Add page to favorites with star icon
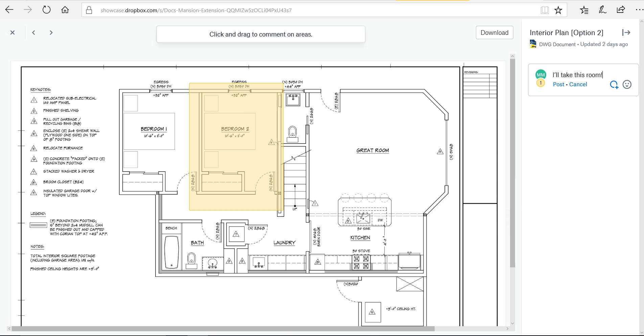 (558, 10)
